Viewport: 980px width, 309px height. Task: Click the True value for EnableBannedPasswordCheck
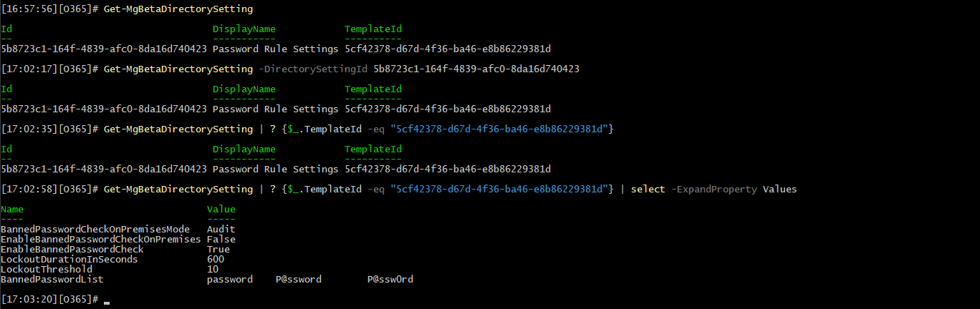tap(218, 250)
